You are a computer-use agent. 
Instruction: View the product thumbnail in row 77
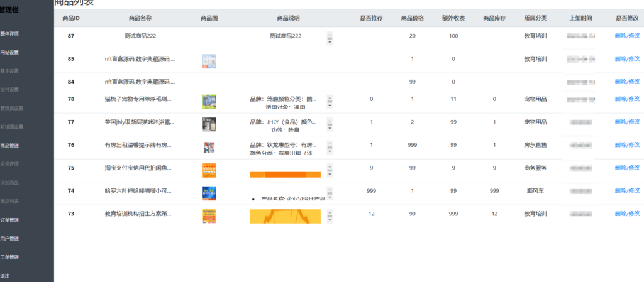click(x=209, y=124)
